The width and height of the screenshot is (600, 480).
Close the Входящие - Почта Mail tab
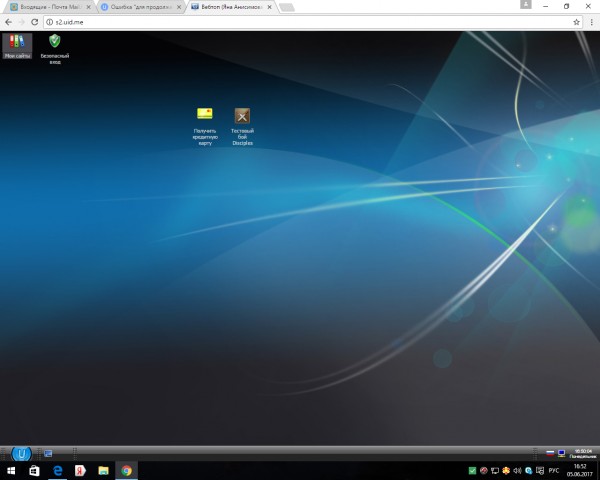click(88, 7)
